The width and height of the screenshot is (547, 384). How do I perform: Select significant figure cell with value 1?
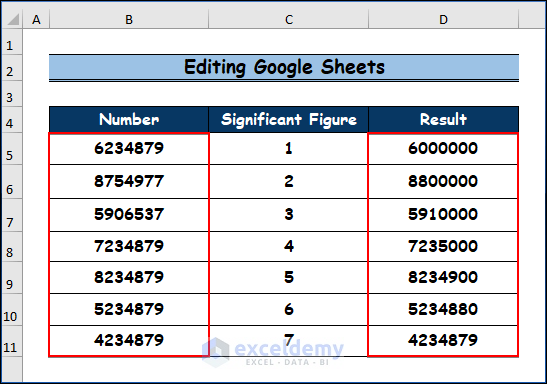click(289, 149)
